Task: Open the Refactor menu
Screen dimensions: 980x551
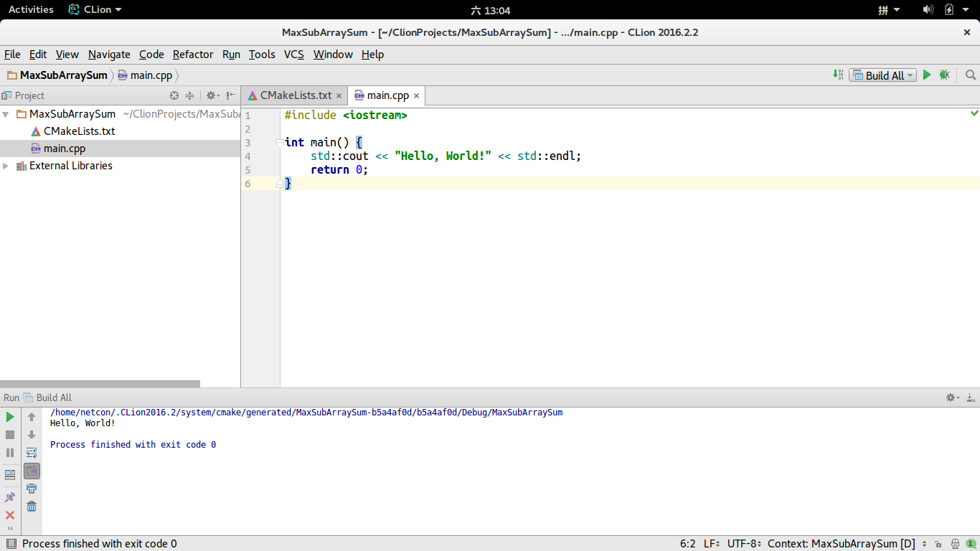Action: 193,55
